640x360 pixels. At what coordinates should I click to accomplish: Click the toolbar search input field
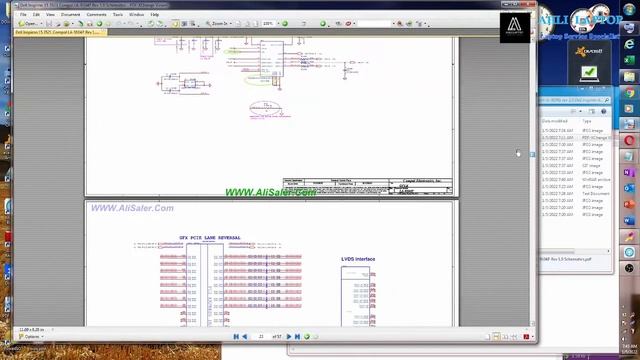pos(374,24)
